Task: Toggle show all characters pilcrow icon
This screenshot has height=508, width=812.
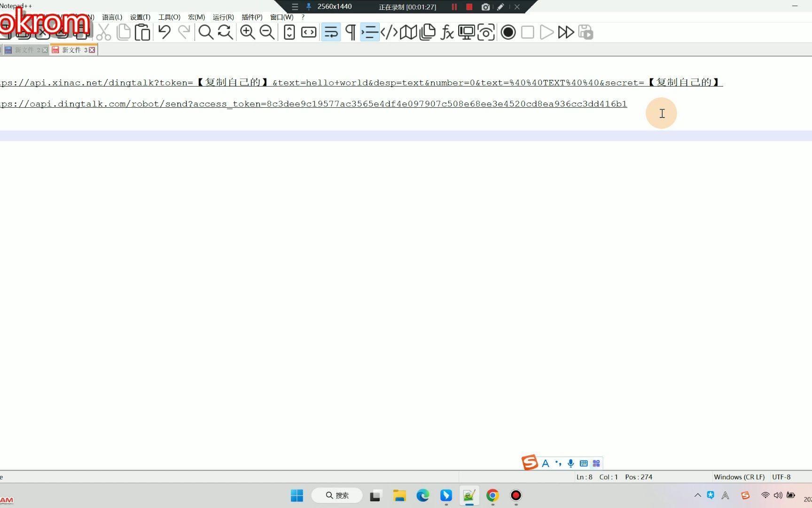Action: pyautogui.click(x=350, y=32)
